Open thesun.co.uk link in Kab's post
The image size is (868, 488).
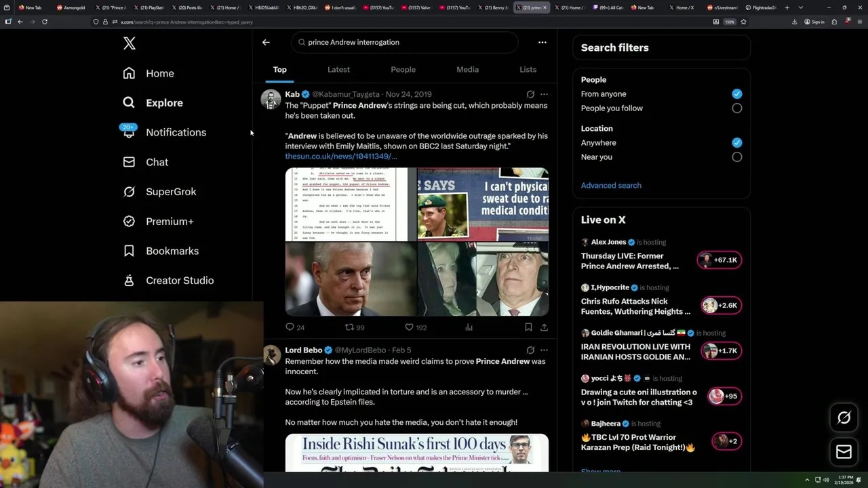tap(341, 157)
